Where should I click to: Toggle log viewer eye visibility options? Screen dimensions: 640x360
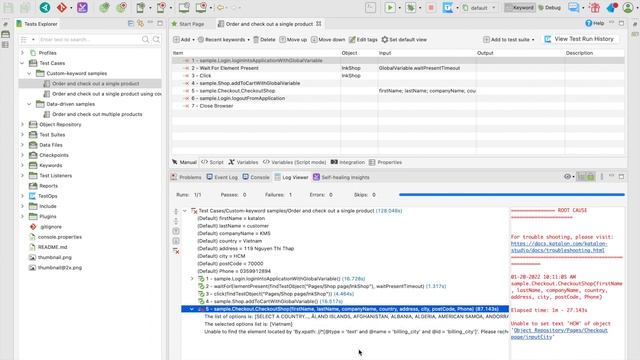[567, 177]
